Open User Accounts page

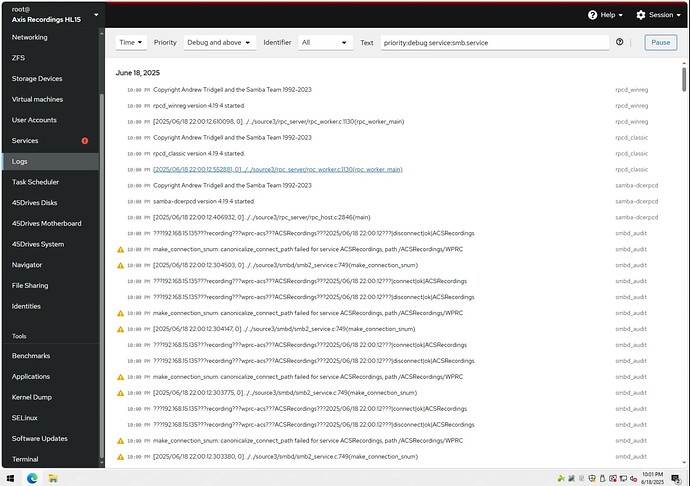click(x=50, y=120)
